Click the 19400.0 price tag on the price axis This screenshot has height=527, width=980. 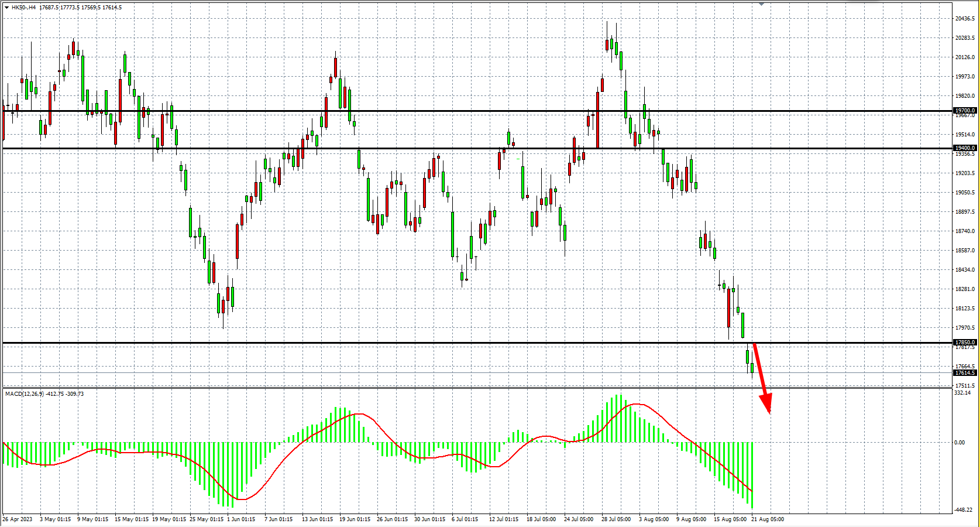point(965,148)
